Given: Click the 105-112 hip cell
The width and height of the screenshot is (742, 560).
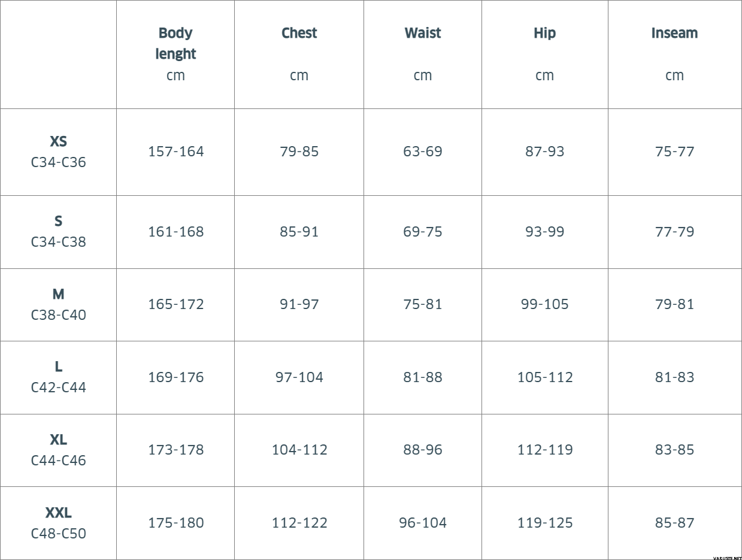Looking at the screenshot, I should 544,377.
